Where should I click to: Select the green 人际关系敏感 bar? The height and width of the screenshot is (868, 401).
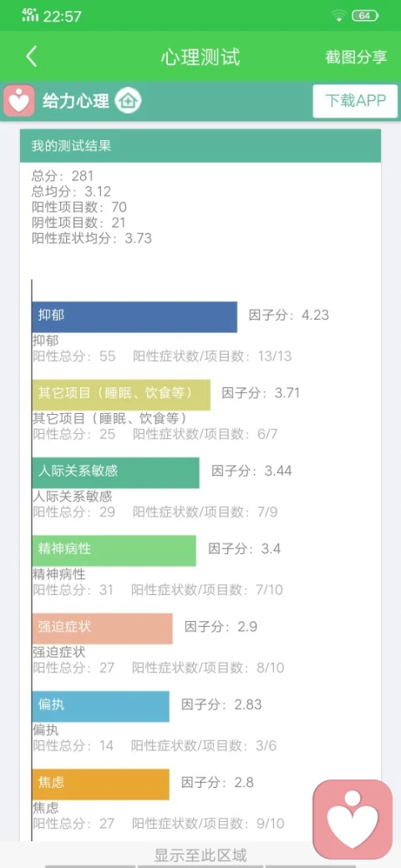[x=116, y=472]
